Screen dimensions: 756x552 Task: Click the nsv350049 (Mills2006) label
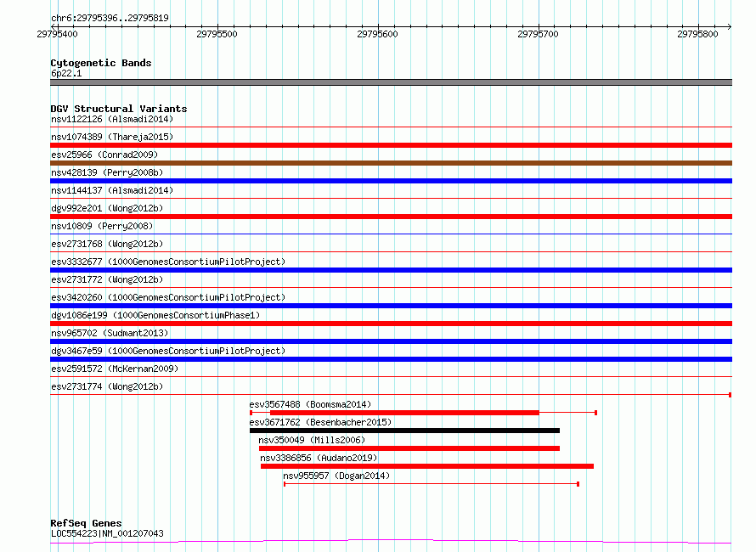coord(312,440)
